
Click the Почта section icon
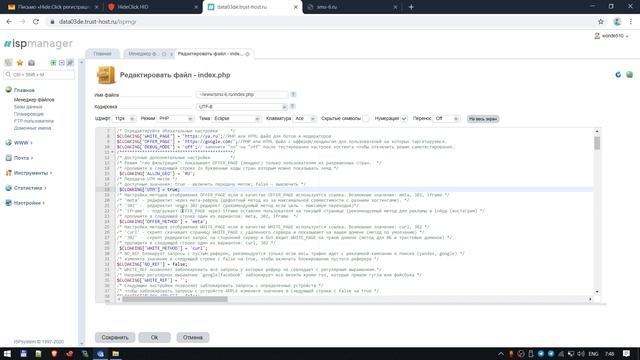click(x=8, y=158)
